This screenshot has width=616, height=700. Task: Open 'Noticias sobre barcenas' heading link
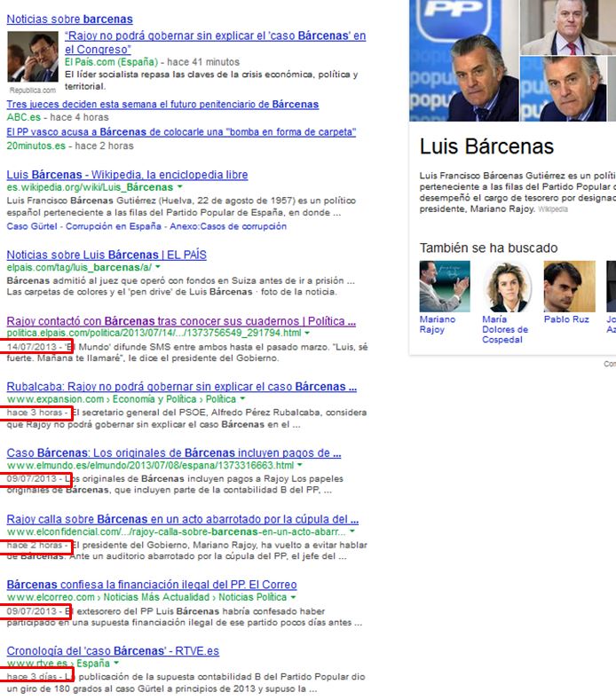tap(69, 19)
